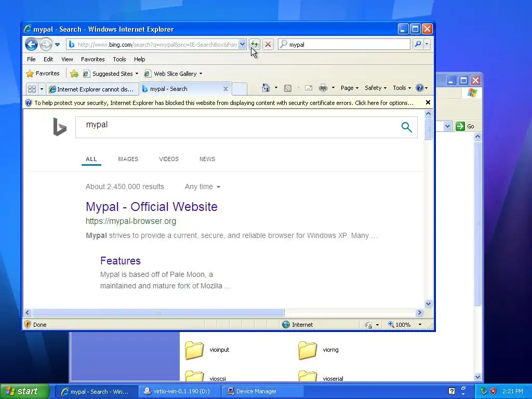Open search provider options dropdown arrow
This screenshot has height=399, width=532.
(427, 44)
